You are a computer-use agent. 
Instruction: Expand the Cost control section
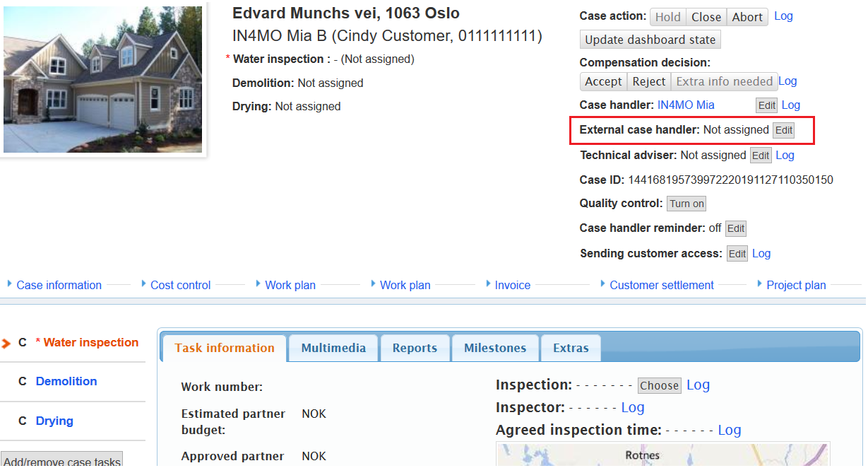180,286
